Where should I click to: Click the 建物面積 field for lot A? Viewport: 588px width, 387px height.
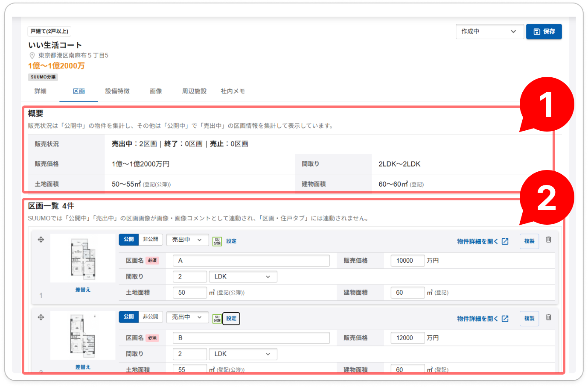(x=408, y=293)
